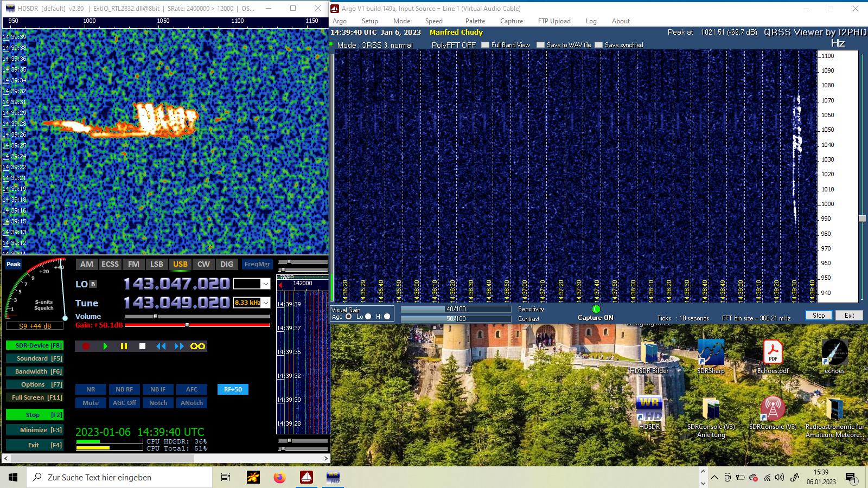Launch the echoes desktop shortcut

[834, 357]
